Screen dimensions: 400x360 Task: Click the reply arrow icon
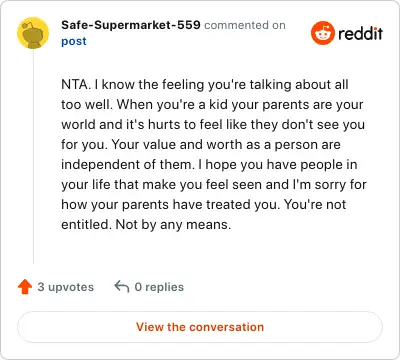click(122, 286)
